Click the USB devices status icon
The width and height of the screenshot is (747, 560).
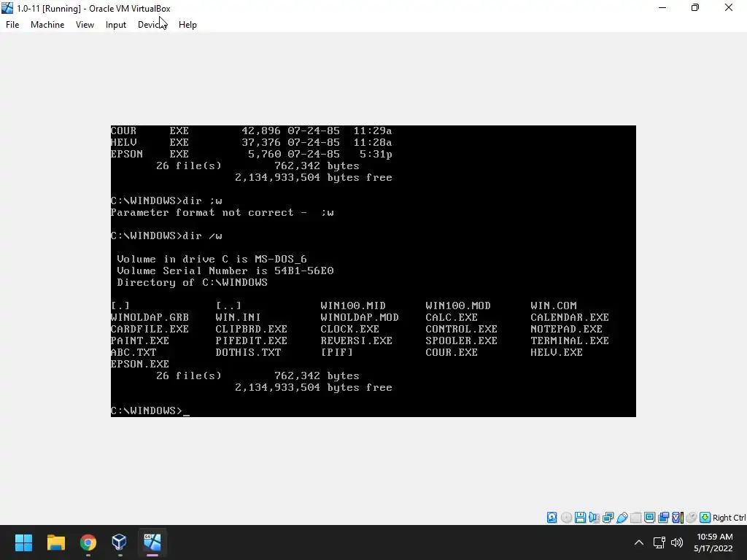click(622, 518)
